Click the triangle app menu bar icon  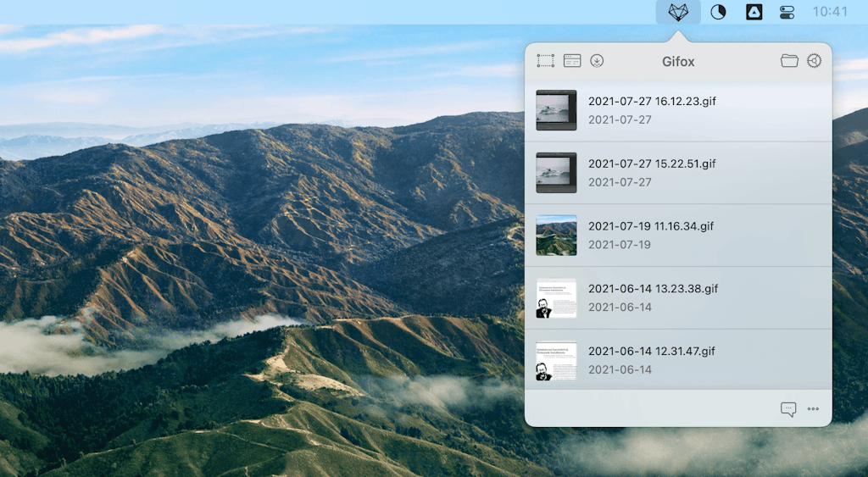coord(753,12)
